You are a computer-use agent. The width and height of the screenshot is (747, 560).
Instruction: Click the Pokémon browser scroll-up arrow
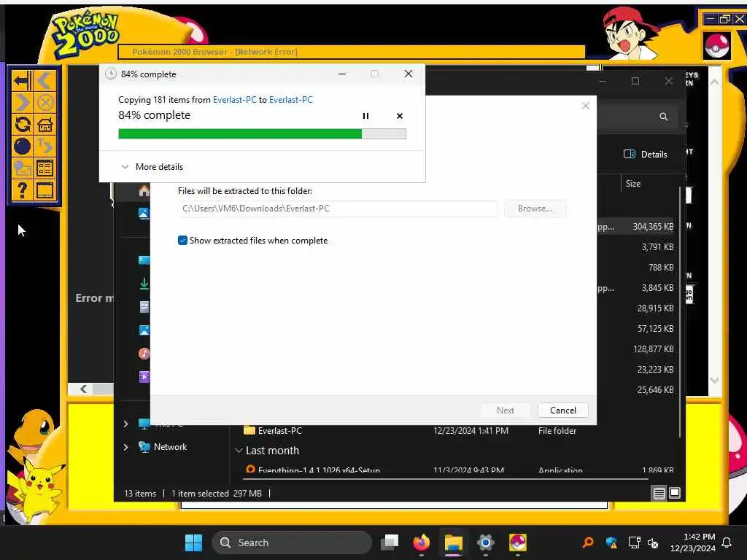coord(715,82)
